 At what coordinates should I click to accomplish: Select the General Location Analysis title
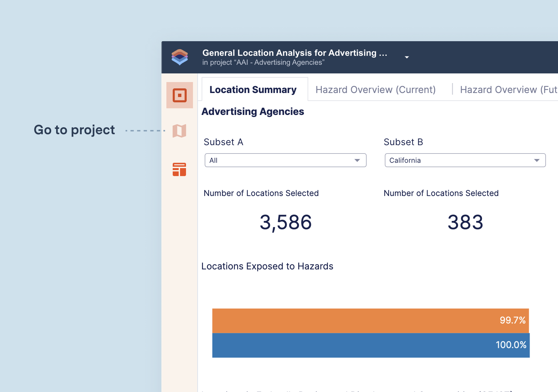click(x=295, y=53)
